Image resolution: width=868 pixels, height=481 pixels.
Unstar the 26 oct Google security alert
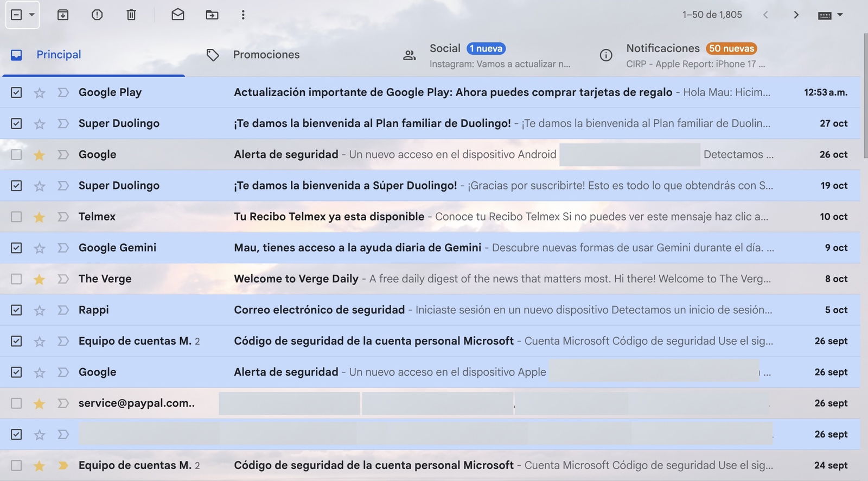coord(39,155)
